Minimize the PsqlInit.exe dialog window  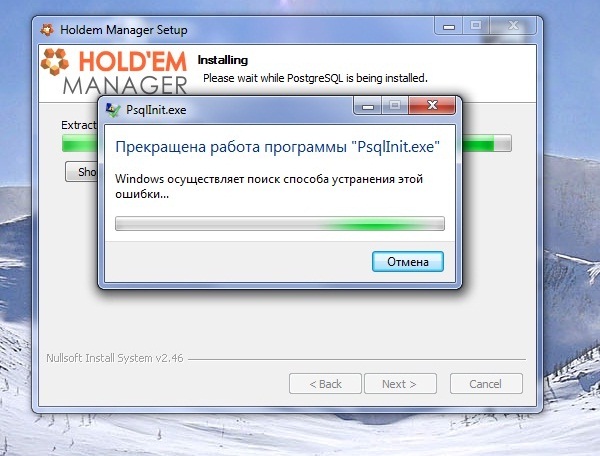368,105
